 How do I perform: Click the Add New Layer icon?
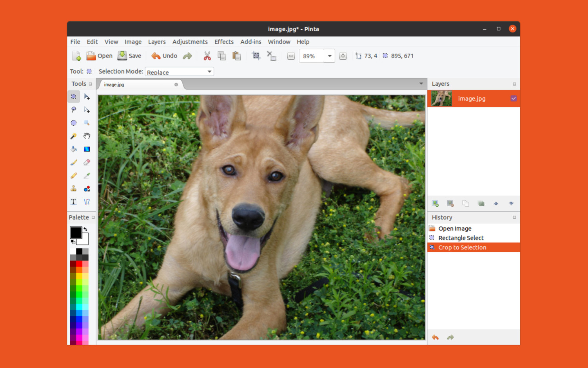[435, 203]
